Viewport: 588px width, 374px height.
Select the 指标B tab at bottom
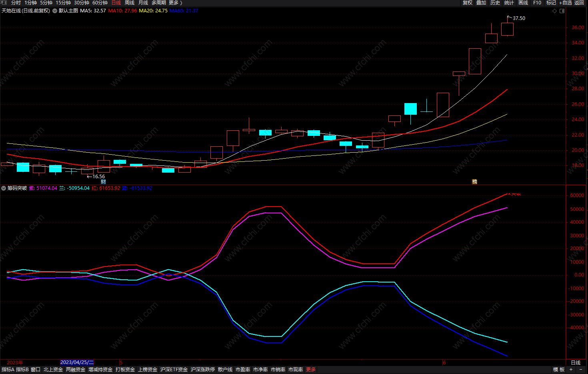coord(22,370)
